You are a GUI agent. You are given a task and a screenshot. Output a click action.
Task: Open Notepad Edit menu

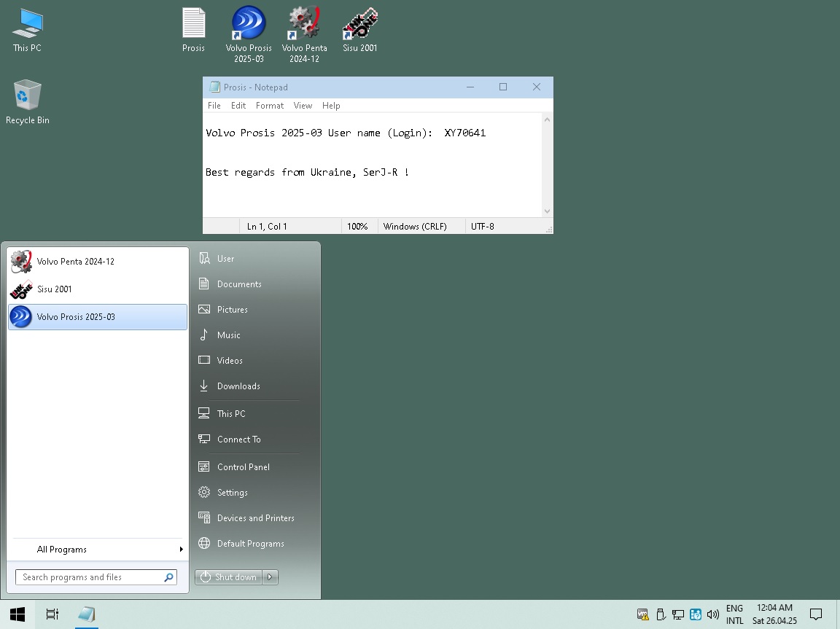pyautogui.click(x=238, y=106)
